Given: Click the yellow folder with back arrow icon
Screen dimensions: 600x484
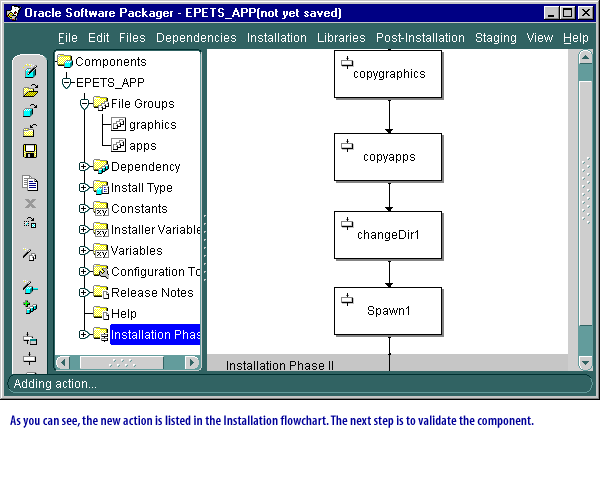Looking at the screenshot, I should click(x=30, y=130).
